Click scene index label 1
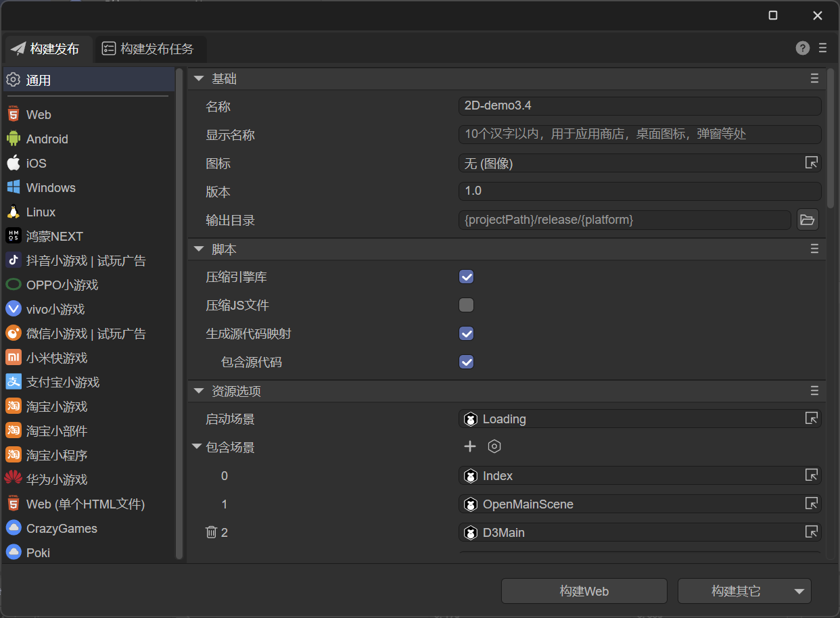This screenshot has height=618, width=840. 225,504
